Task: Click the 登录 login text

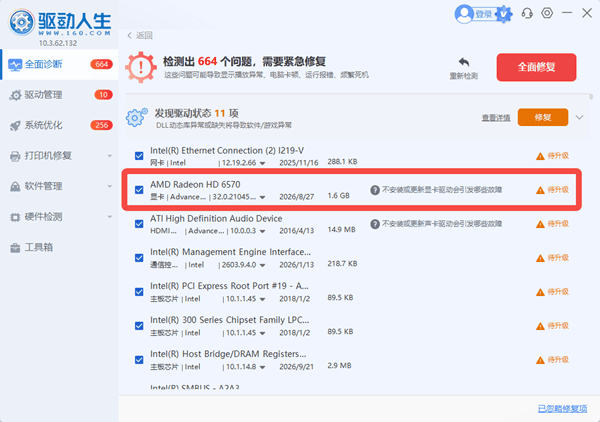Action: point(483,15)
